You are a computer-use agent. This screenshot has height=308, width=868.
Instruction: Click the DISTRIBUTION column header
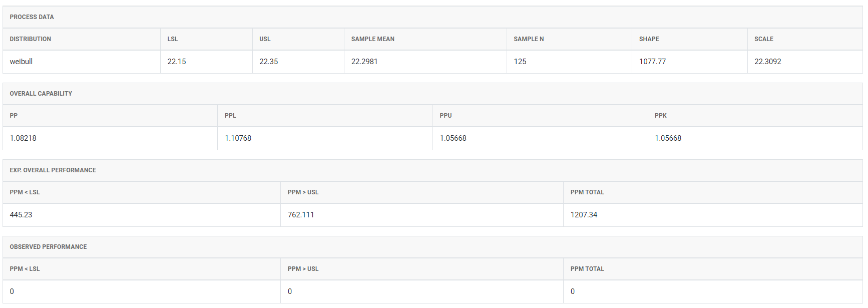31,39
